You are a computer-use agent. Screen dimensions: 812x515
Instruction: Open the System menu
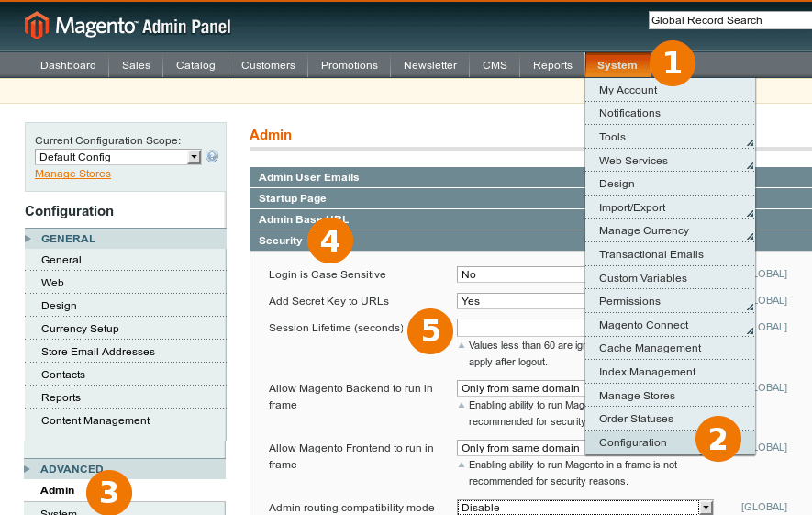point(617,65)
